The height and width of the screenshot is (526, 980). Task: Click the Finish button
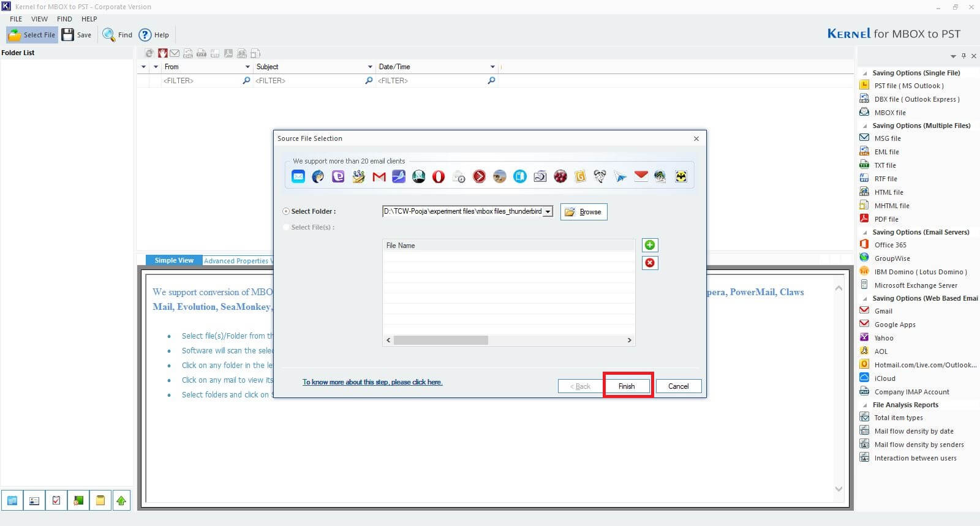tap(627, 386)
